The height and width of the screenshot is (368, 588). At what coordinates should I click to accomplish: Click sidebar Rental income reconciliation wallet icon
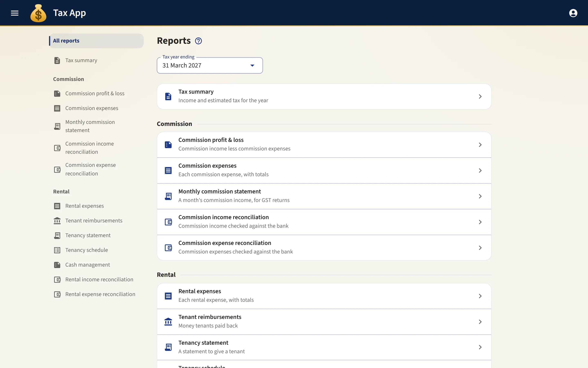[x=57, y=280]
